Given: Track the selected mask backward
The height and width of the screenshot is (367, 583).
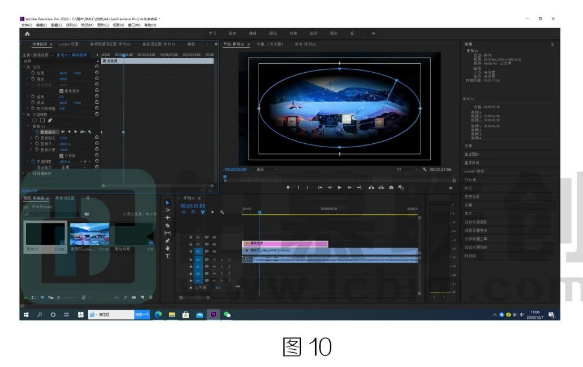Looking at the screenshot, I should coord(69,132).
